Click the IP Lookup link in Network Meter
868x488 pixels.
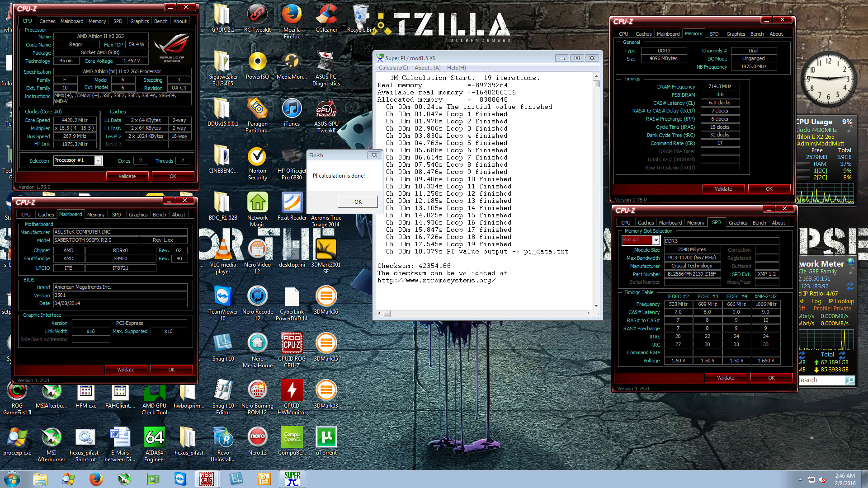[841, 301]
